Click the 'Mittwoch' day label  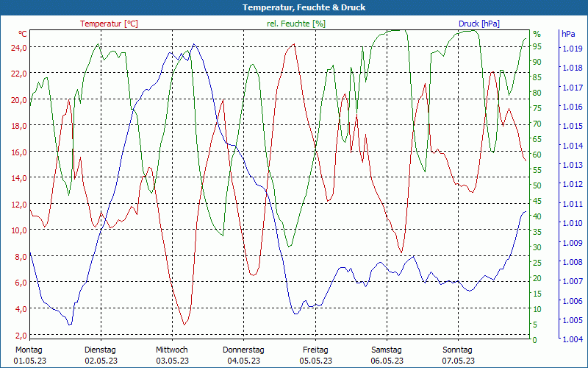pos(172,350)
